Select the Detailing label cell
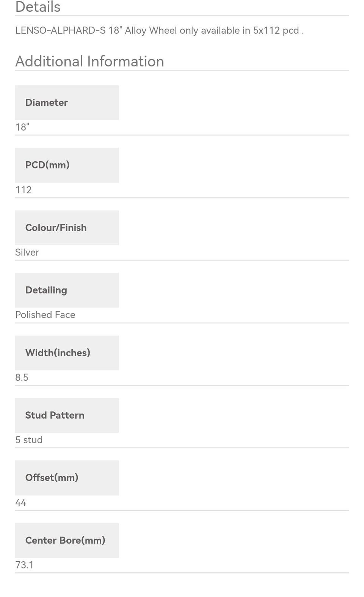The height and width of the screenshot is (597, 364). (x=67, y=290)
